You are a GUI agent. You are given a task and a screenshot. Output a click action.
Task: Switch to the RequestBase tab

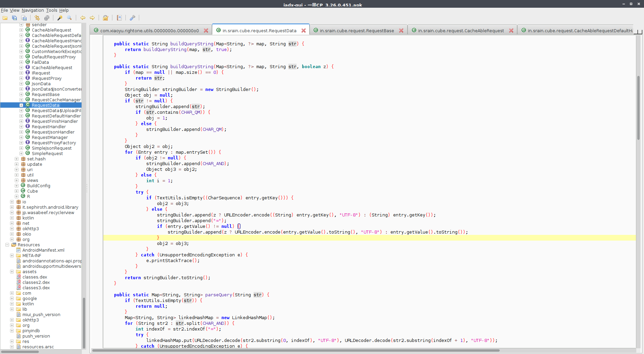coord(357,31)
